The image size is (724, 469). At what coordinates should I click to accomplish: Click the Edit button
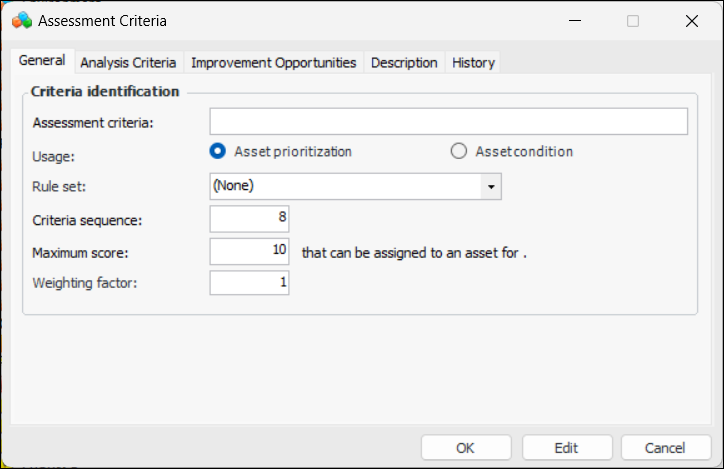pyautogui.click(x=566, y=448)
